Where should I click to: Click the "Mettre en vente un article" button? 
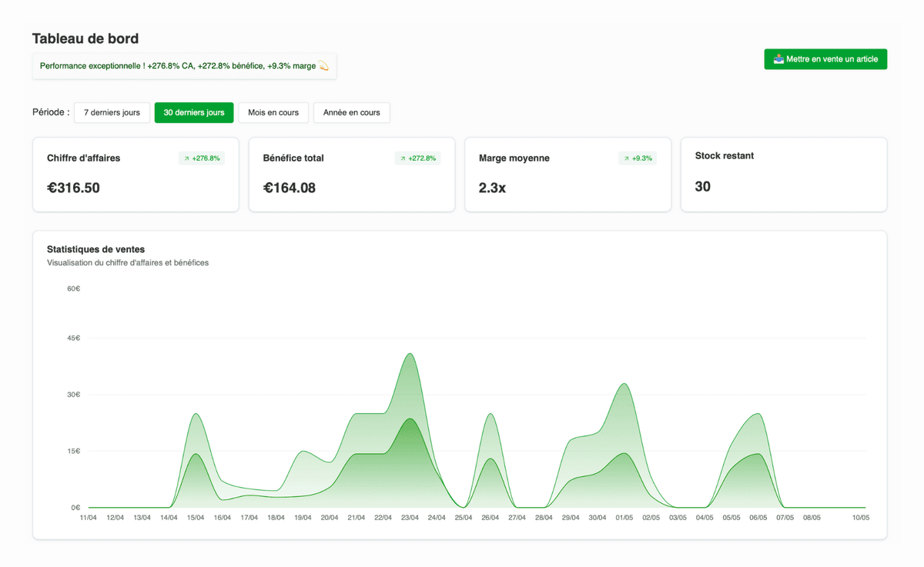click(825, 58)
